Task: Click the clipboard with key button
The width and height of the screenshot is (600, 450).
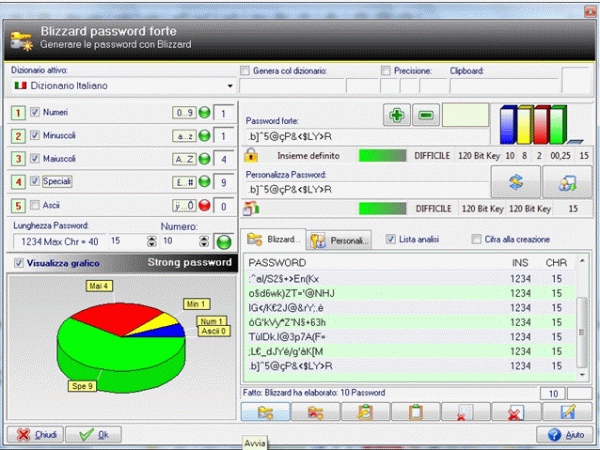Action: click(x=365, y=412)
